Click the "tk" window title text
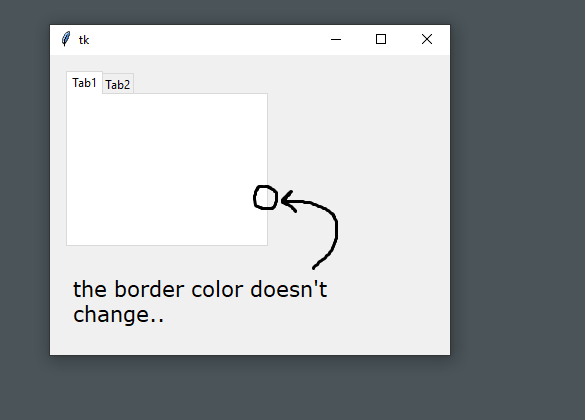The image size is (585, 420). tap(84, 40)
